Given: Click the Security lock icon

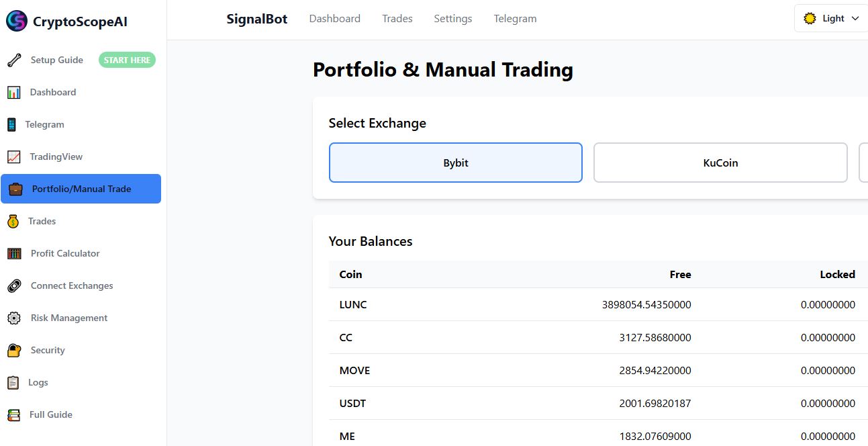Looking at the screenshot, I should point(14,350).
